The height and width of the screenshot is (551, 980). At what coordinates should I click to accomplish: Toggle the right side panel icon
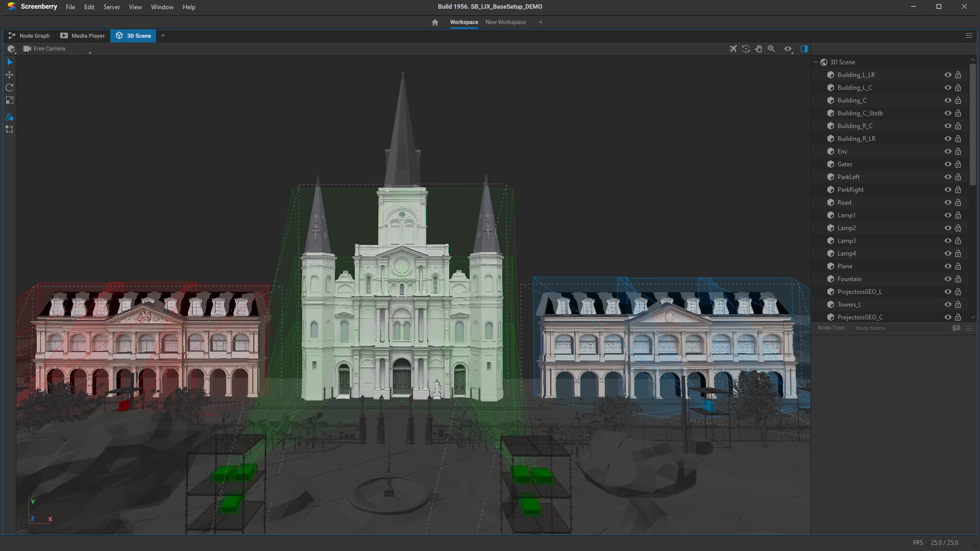[x=804, y=49]
